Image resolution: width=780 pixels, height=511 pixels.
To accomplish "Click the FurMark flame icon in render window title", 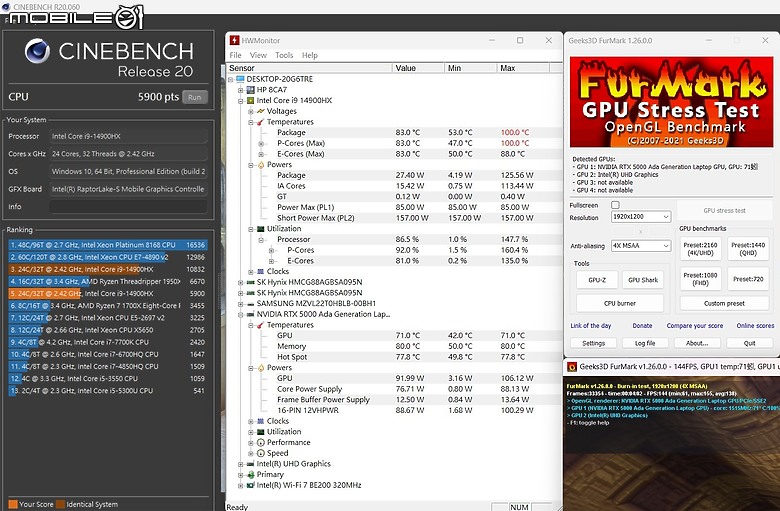I will coord(572,367).
